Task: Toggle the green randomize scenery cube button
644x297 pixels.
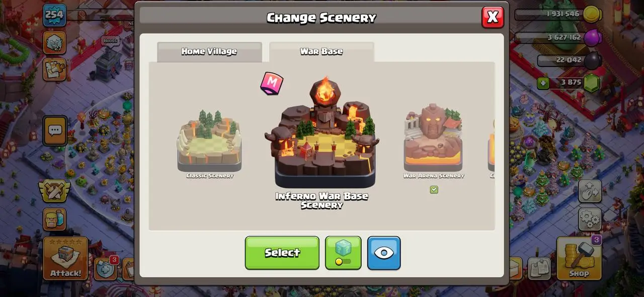Action: point(343,253)
